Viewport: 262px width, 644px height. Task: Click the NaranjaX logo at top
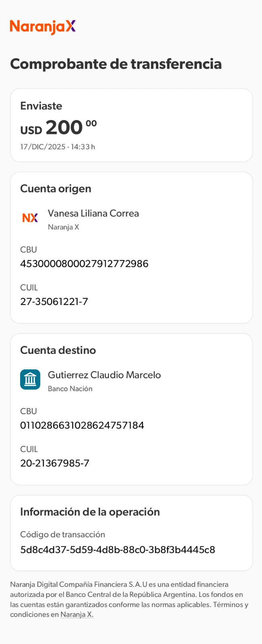point(43,27)
